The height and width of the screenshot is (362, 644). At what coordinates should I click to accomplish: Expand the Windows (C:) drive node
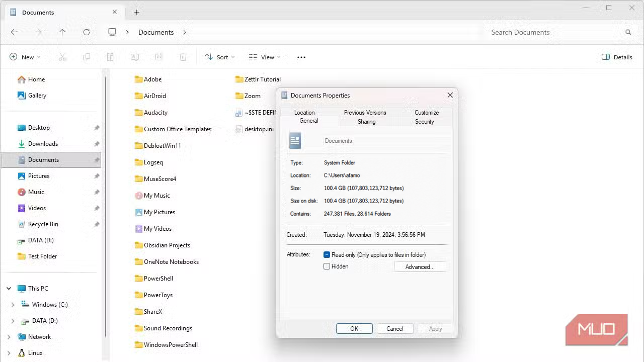click(13, 305)
